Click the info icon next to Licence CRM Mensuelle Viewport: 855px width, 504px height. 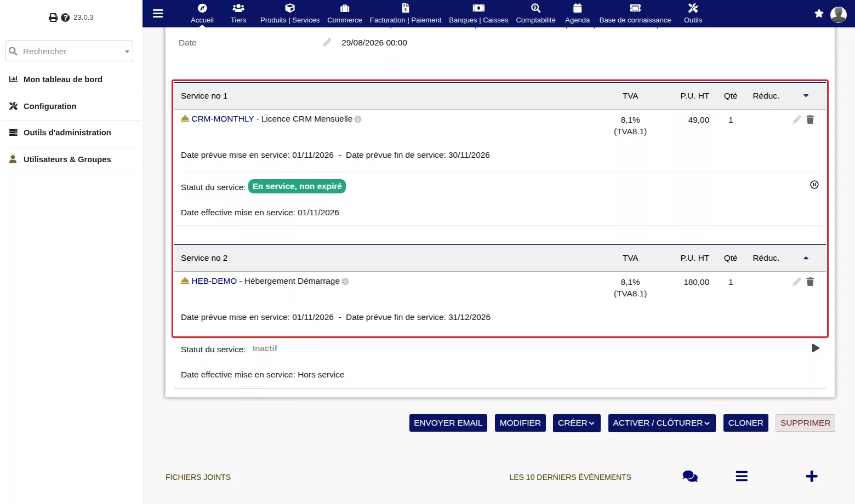coord(358,119)
